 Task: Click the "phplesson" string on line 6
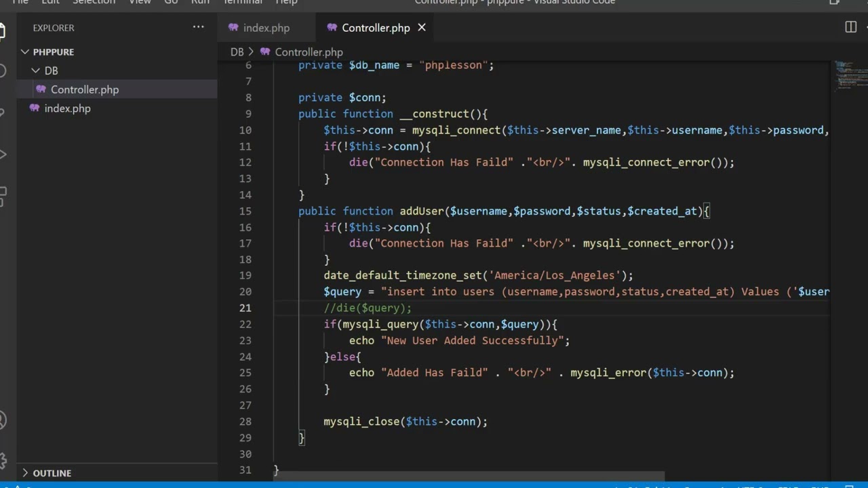tap(454, 65)
